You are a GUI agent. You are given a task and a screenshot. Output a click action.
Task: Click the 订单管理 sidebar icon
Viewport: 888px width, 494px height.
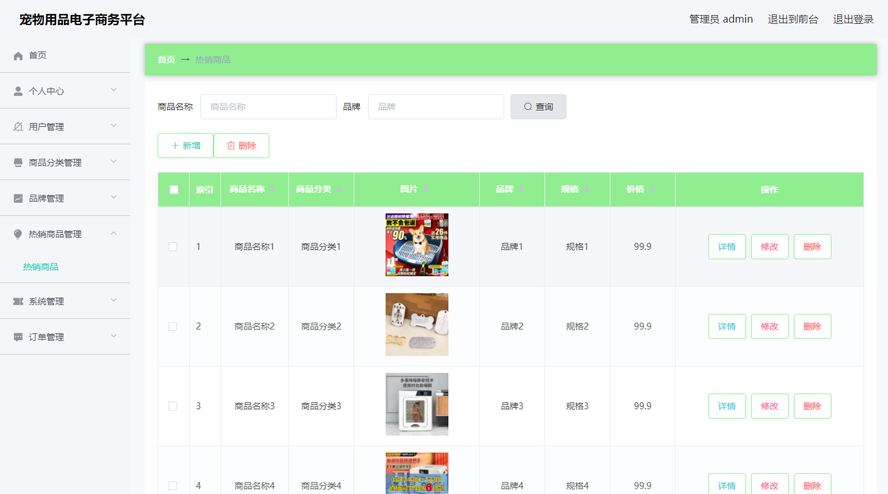(18, 337)
